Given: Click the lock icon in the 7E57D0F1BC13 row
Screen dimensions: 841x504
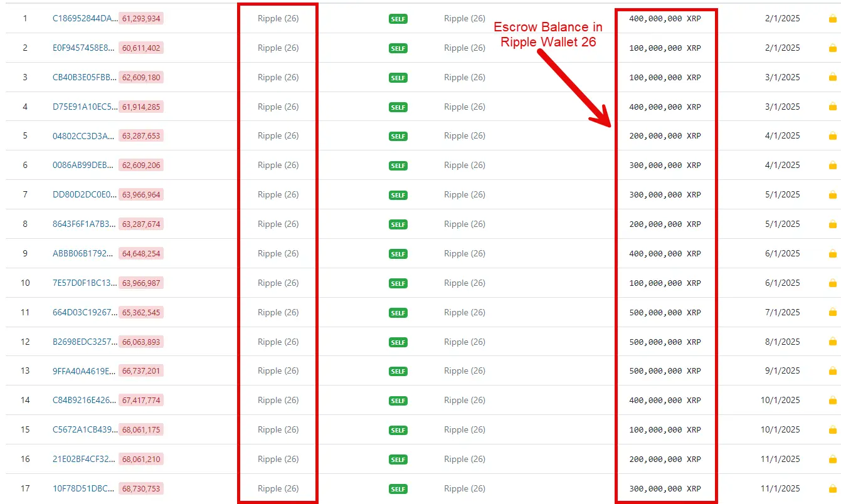Looking at the screenshot, I should pyautogui.click(x=833, y=283).
